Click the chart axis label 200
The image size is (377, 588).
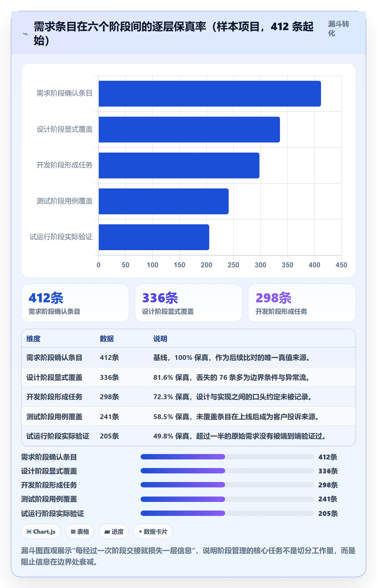coord(207,265)
